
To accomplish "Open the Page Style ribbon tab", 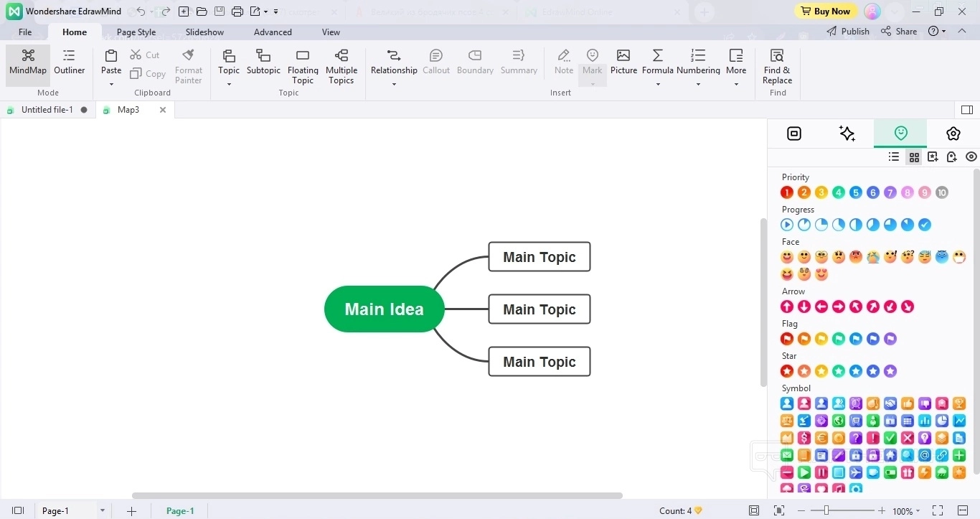I will 136,32.
